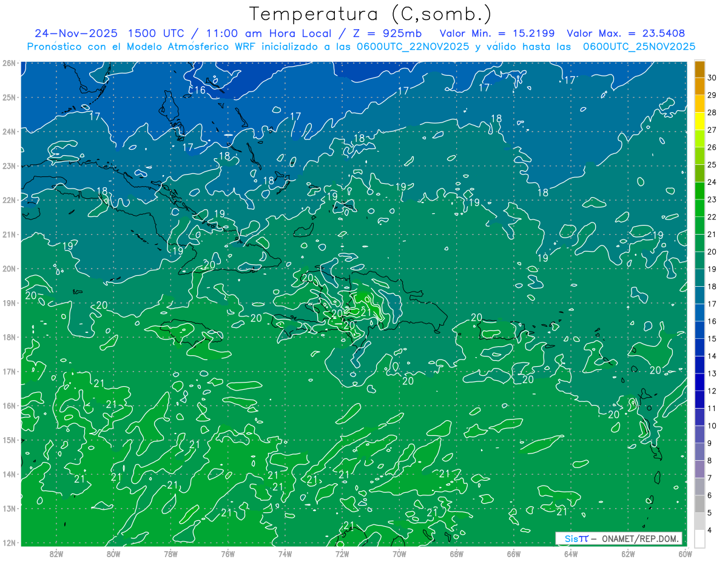Click the longitude axis label "66W"
Viewport: 728px width, 562px height.
pyautogui.click(x=514, y=553)
